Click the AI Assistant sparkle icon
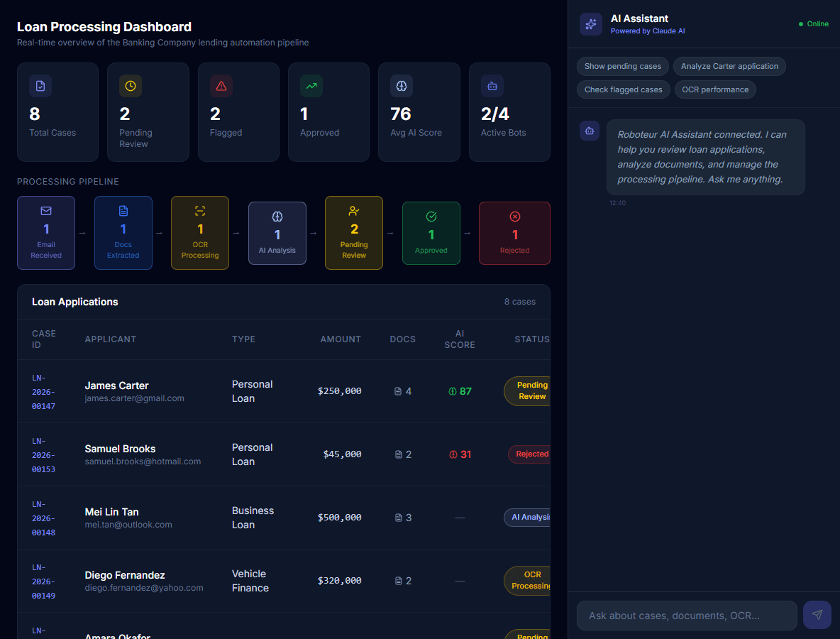840x639 pixels. point(591,24)
